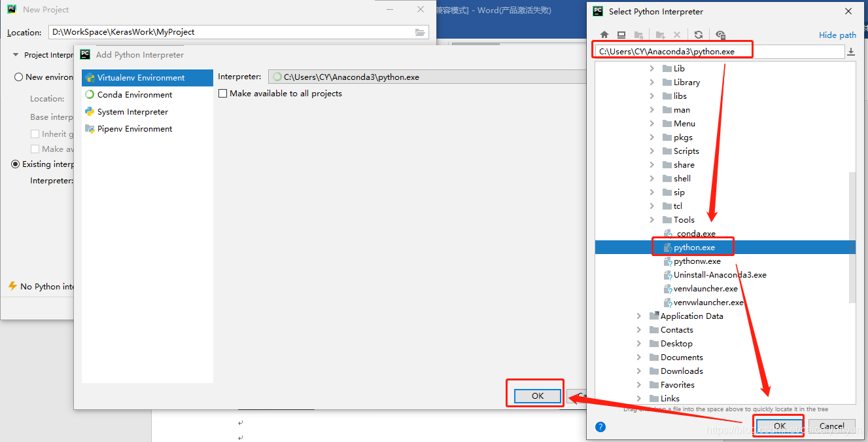Expand the Favorites folder

tap(639, 385)
